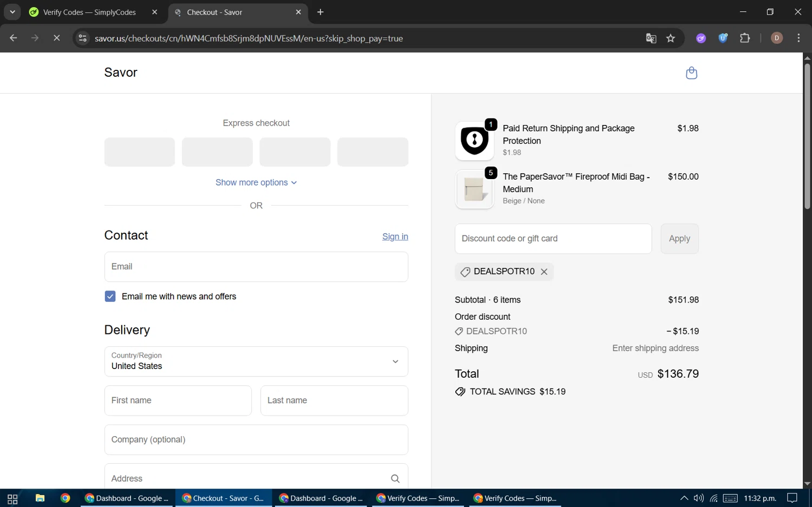Click the second express checkout button

(x=217, y=152)
